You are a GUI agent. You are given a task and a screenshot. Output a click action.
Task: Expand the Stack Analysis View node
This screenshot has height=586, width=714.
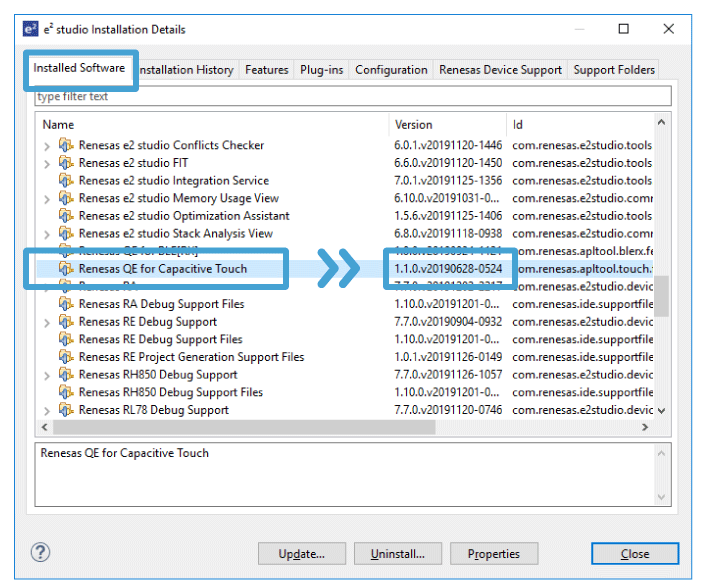[x=46, y=234]
